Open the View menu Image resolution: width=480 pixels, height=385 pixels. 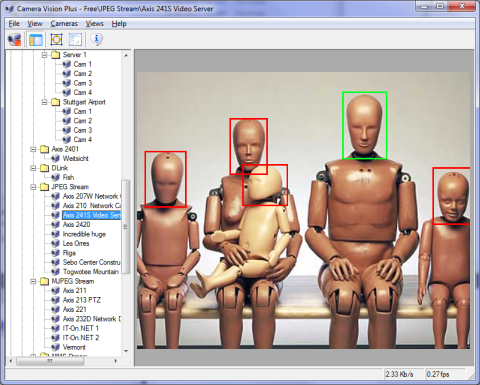point(35,24)
